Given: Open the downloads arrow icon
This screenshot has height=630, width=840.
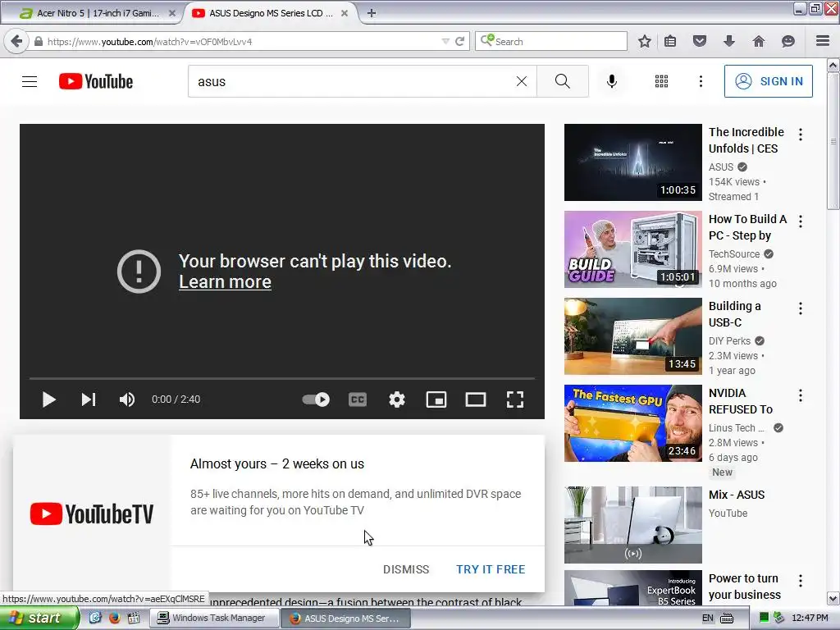Looking at the screenshot, I should [x=728, y=41].
